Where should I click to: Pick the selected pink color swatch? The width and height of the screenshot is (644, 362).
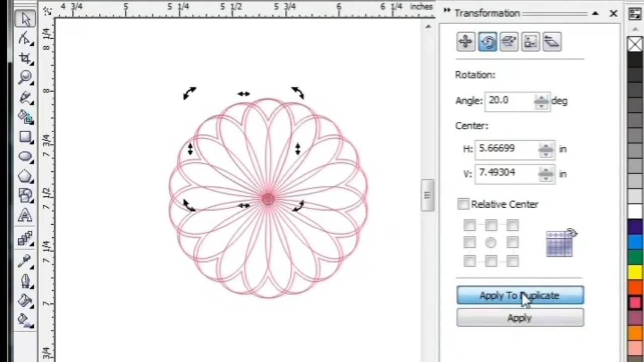coord(635,303)
